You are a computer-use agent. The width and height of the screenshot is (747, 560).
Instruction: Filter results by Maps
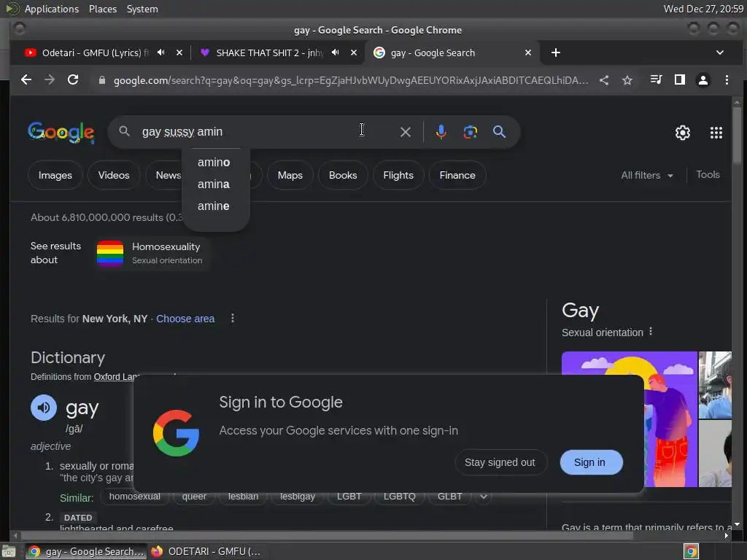pos(290,175)
